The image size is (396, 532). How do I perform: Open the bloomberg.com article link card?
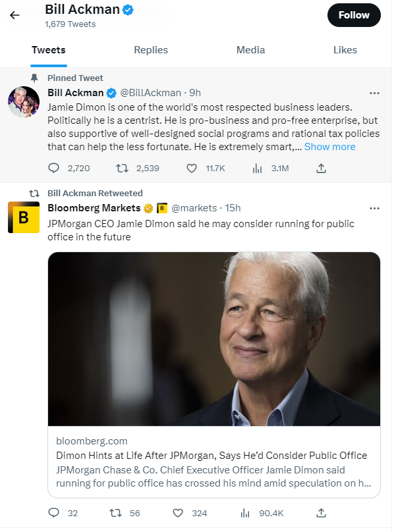click(x=213, y=461)
